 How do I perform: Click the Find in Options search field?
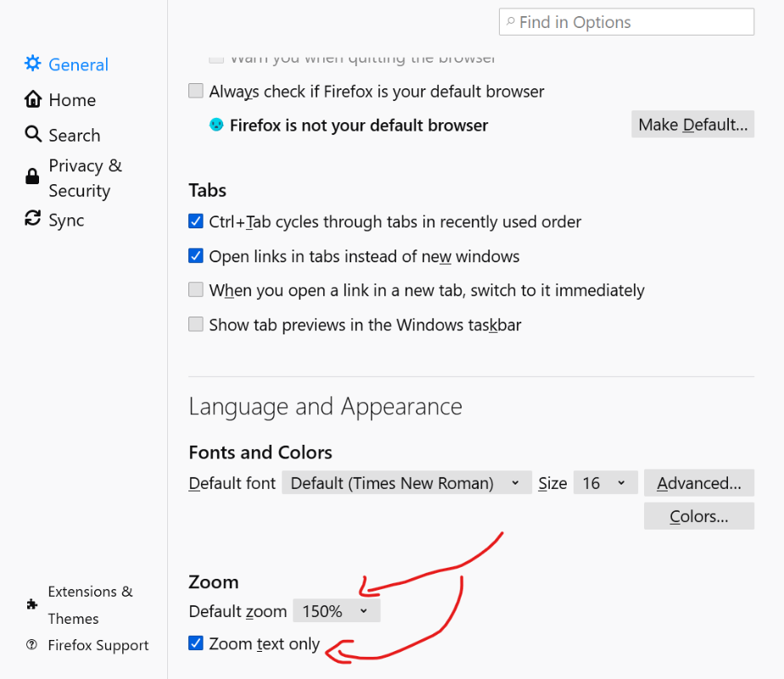click(627, 22)
